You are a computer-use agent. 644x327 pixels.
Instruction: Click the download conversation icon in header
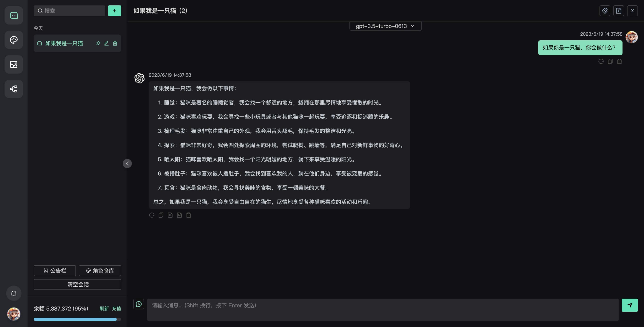619,11
